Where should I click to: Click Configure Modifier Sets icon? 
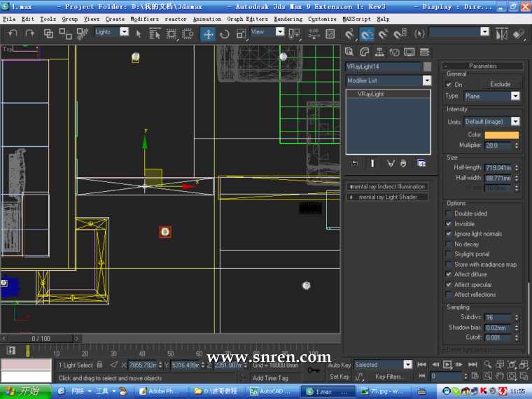pyautogui.click(x=421, y=163)
